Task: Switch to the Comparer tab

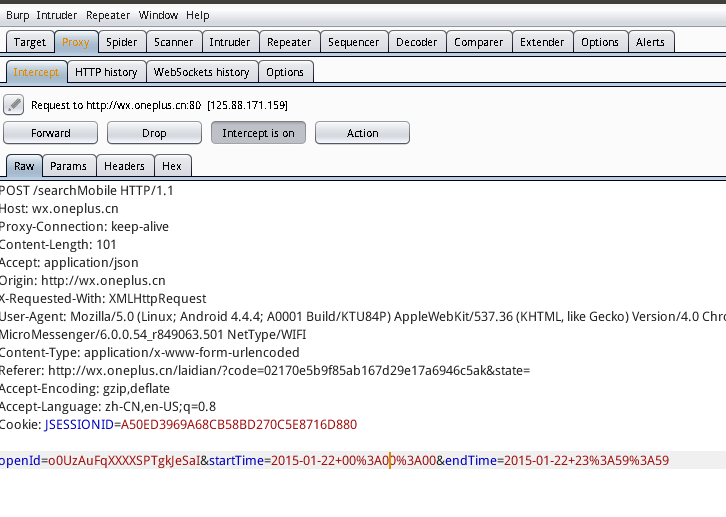Action: point(479,42)
